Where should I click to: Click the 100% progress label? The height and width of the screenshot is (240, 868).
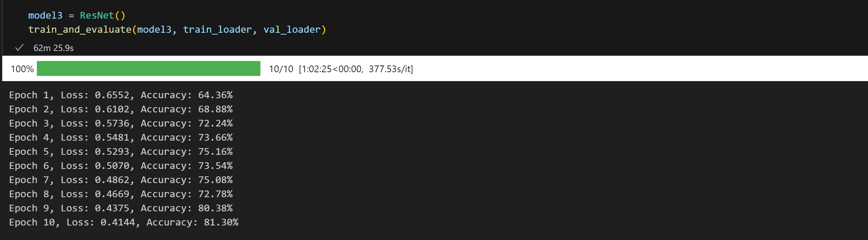(22, 69)
